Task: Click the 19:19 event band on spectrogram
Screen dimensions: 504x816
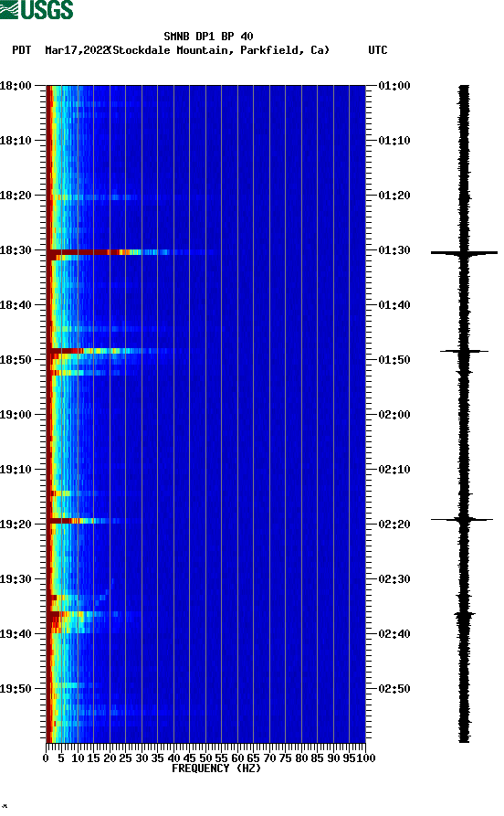Action: (x=83, y=521)
